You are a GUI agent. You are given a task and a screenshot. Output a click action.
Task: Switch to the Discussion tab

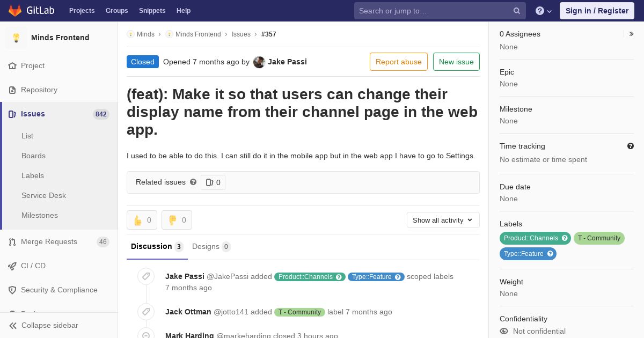(157, 247)
